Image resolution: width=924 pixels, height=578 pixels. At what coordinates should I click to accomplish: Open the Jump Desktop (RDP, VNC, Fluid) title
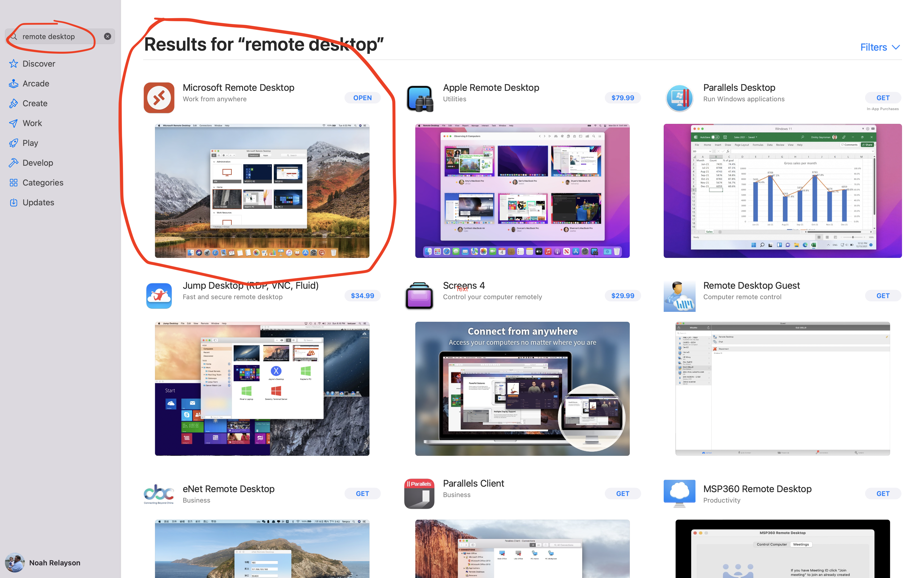point(250,286)
